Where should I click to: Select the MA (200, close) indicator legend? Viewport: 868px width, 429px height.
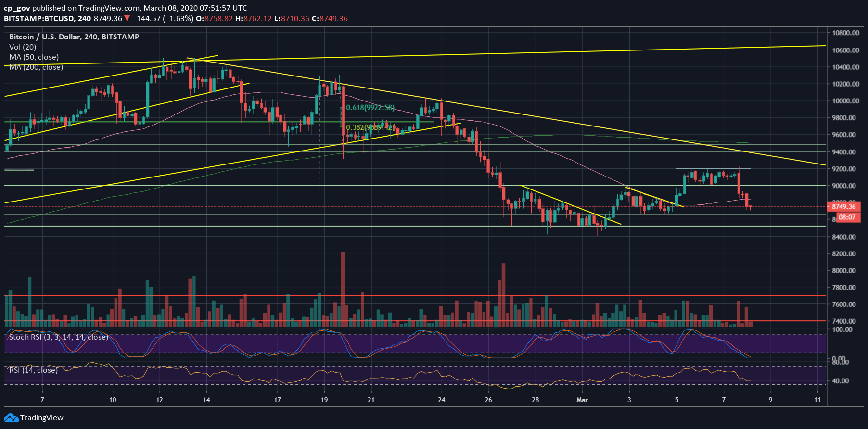pos(36,67)
